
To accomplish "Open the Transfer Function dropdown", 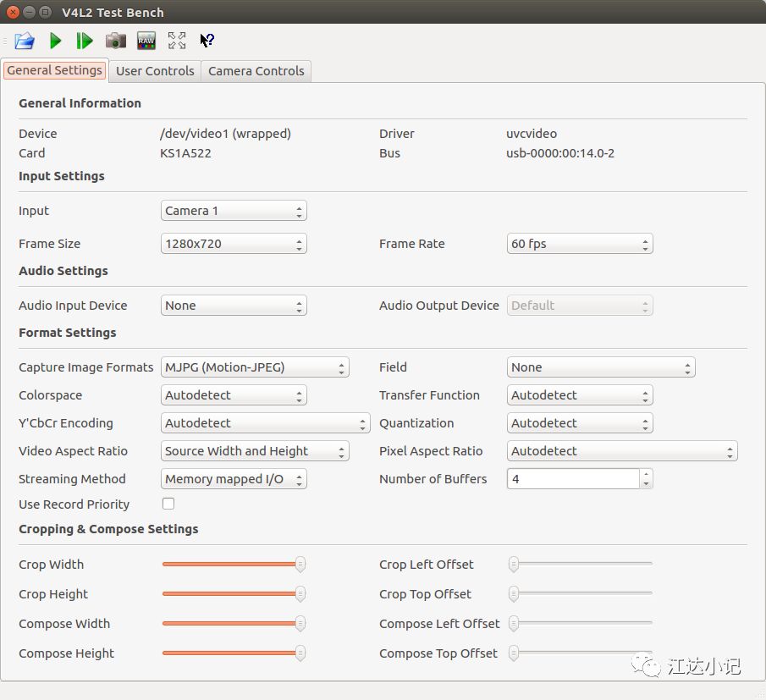I will point(580,395).
